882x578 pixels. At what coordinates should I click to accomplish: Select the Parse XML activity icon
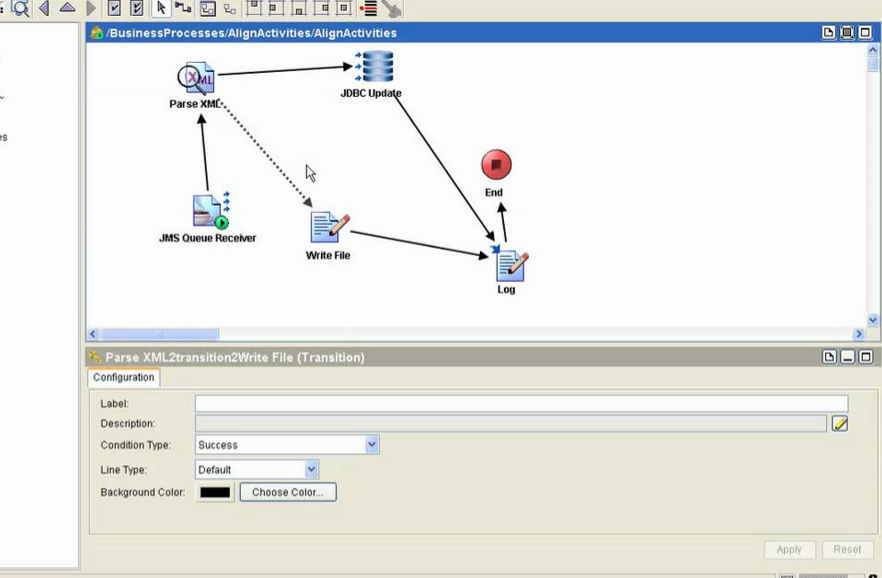click(x=196, y=78)
